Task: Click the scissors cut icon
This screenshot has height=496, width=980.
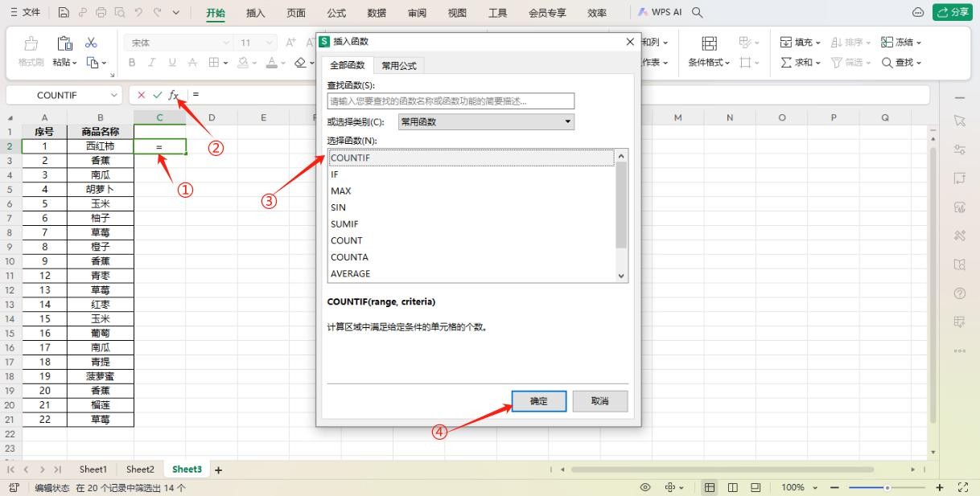Action: tap(91, 43)
